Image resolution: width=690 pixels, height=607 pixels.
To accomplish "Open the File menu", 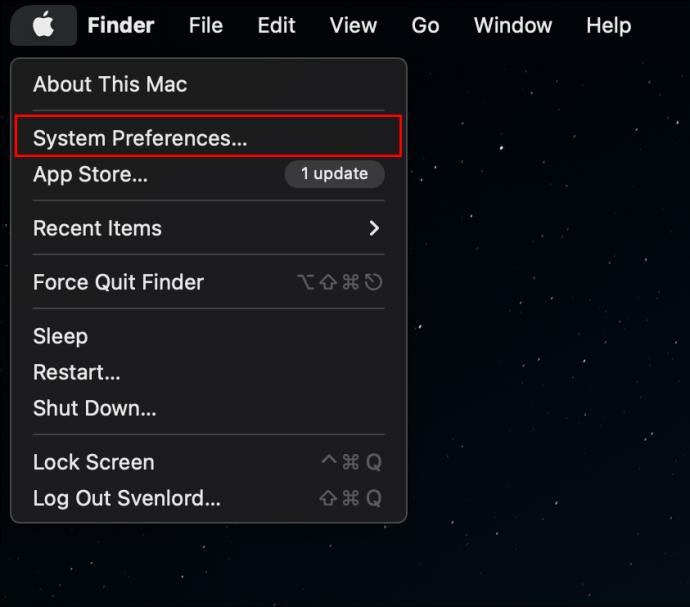I will [x=206, y=25].
